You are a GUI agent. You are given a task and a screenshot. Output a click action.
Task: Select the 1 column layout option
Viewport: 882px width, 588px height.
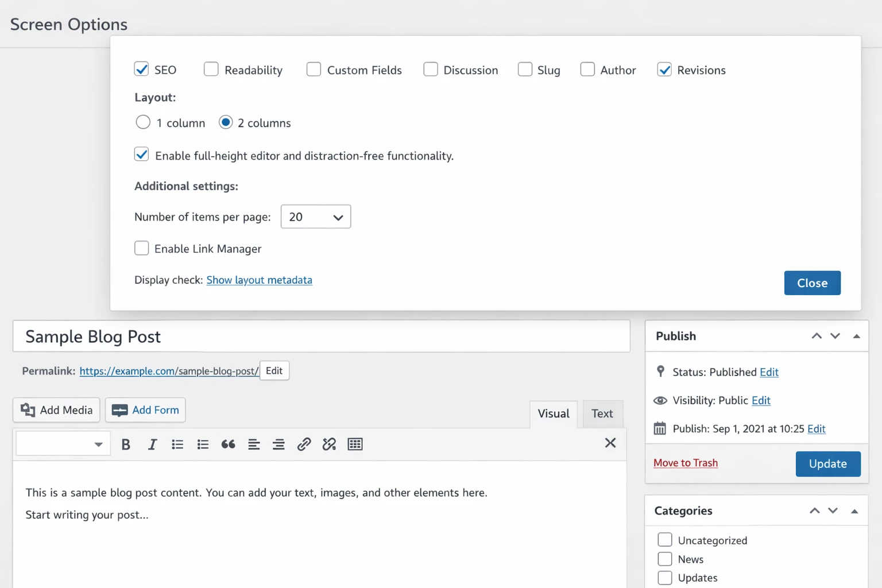(x=143, y=122)
